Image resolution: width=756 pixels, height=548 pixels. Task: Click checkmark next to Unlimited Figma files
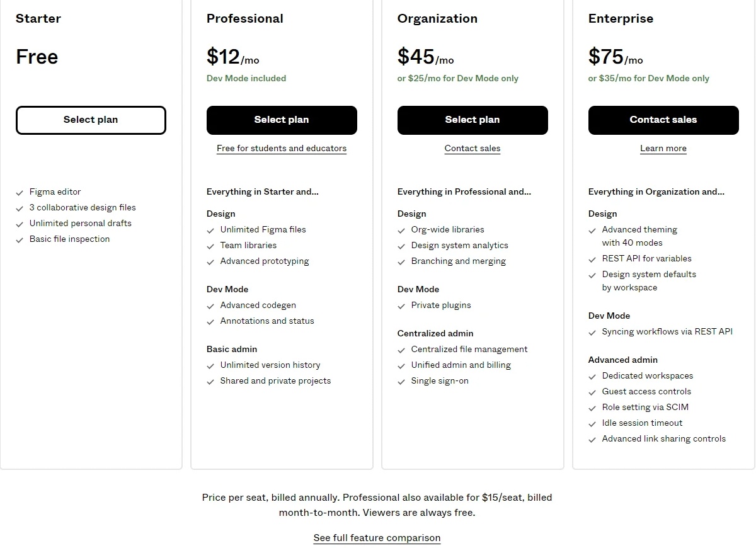coord(211,230)
